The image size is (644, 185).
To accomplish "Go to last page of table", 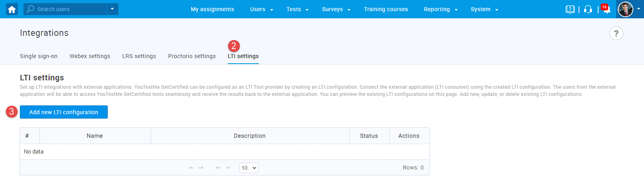I will [229, 168].
